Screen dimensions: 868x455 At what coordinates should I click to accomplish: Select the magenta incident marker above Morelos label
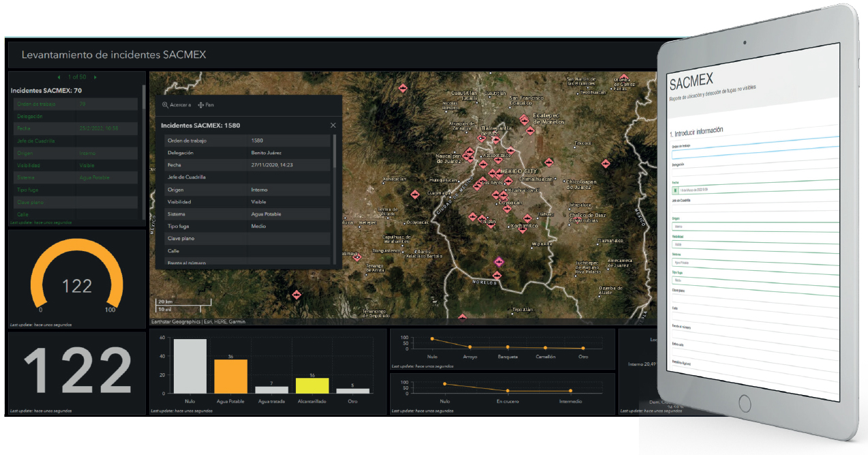(x=498, y=261)
